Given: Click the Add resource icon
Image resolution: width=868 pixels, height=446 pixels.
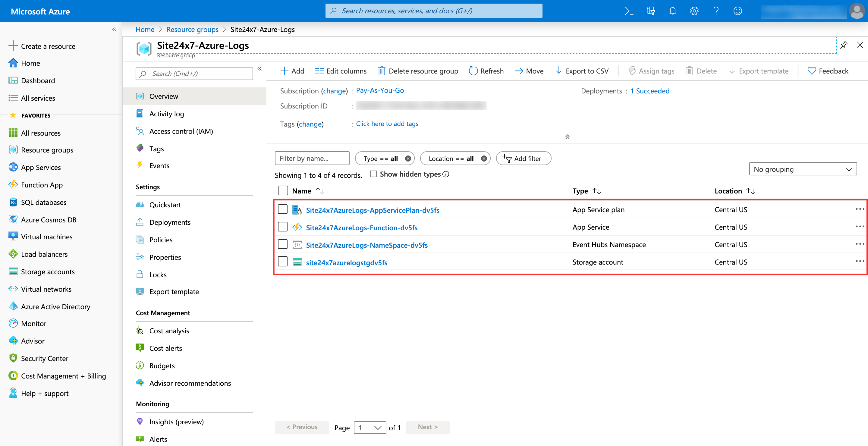Looking at the screenshot, I should [x=291, y=71].
